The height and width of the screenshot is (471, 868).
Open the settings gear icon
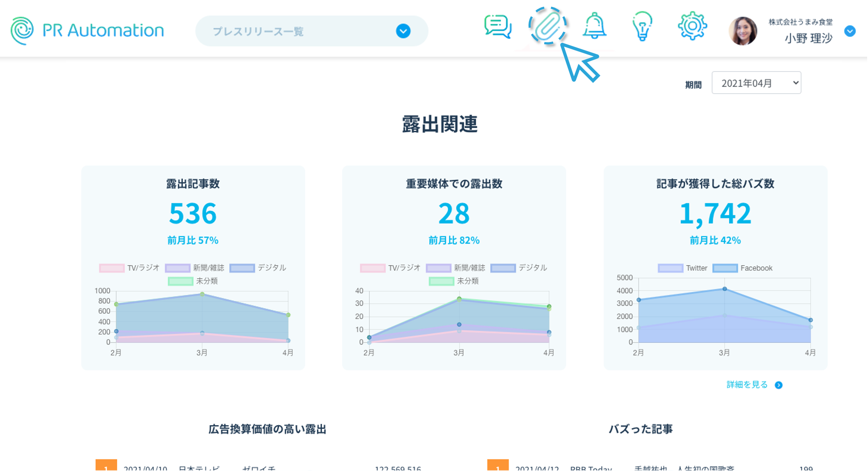[692, 26]
